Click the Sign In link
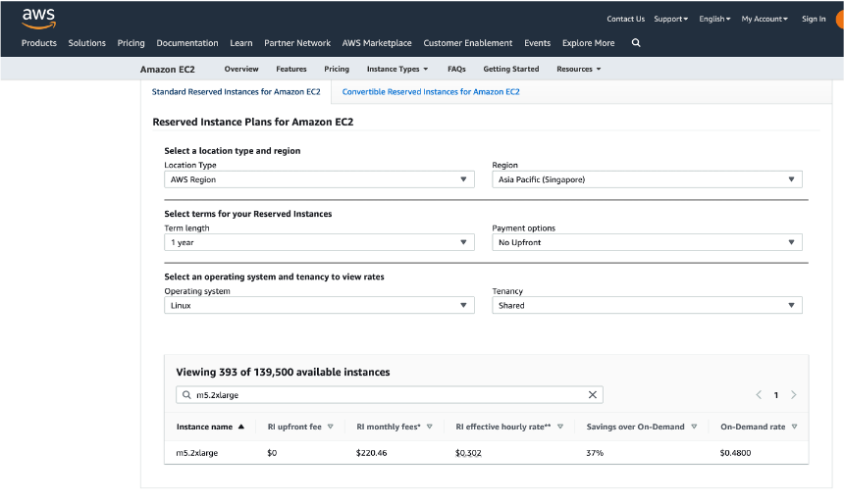 (x=814, y=19)
